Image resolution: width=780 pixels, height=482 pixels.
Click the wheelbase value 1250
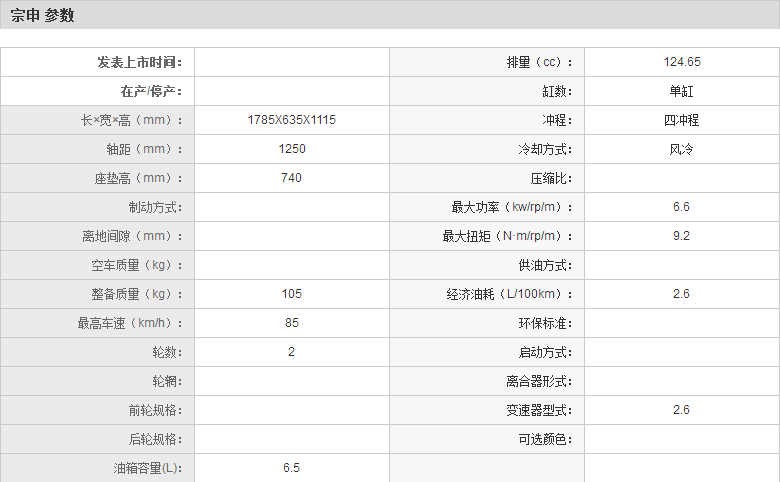tap(291, 149)
